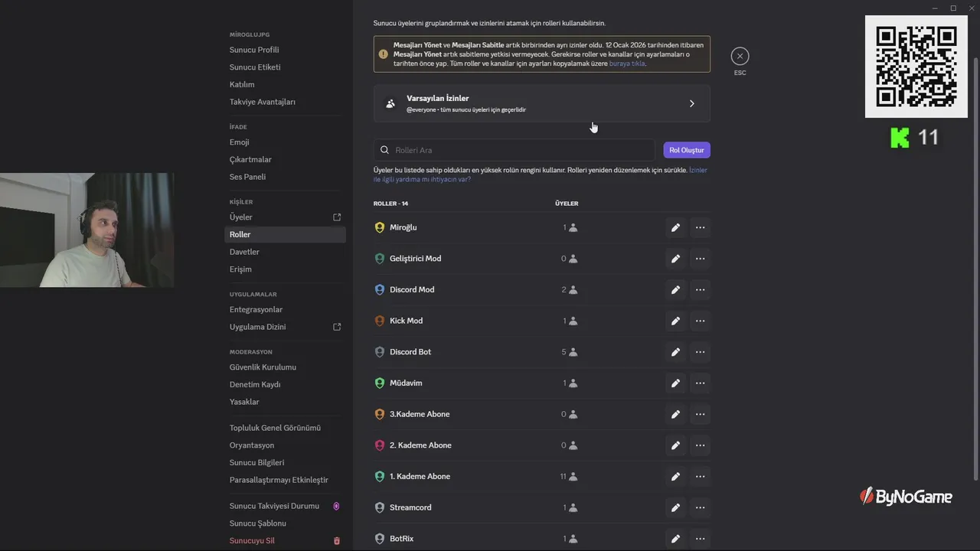This screenshot has width=980, height=551.
Task: Edit the Miroğlu role with pencil icon
Action: [x=675, y=227]
